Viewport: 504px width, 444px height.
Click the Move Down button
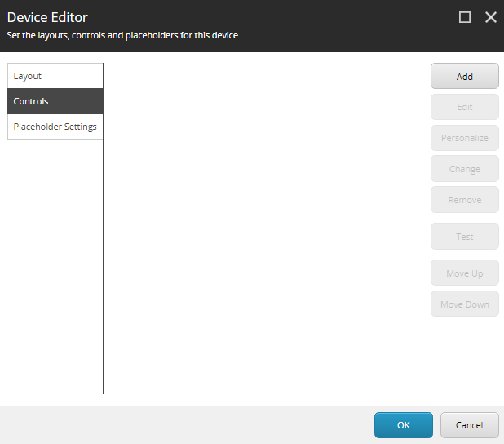coord(464,304)
